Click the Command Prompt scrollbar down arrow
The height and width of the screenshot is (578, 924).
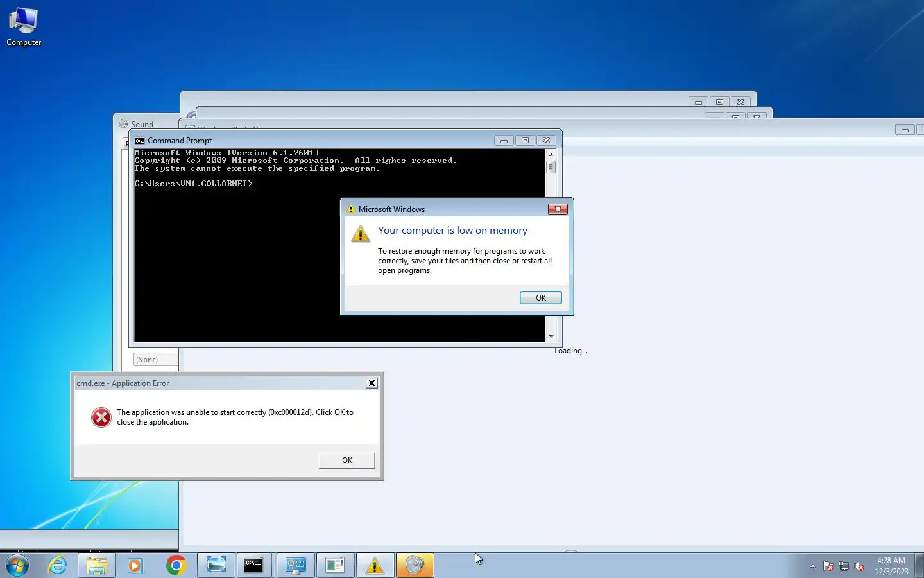[x=551, y=337]
